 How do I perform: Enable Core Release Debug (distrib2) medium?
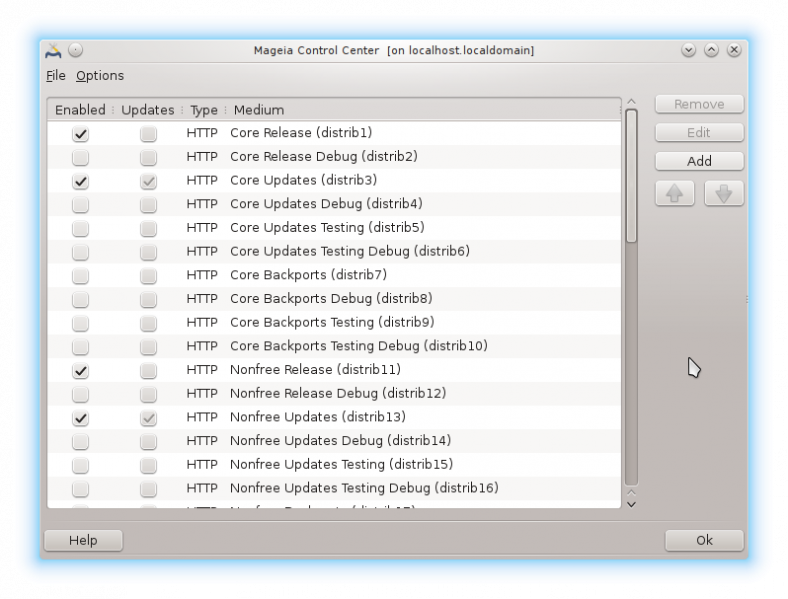(80, 157)
